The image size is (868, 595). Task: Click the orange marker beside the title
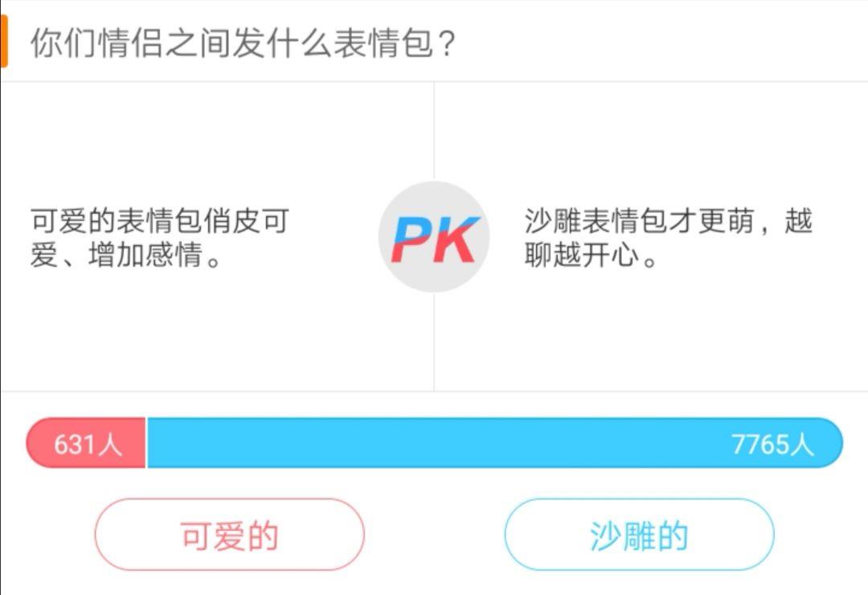point(3,42)
